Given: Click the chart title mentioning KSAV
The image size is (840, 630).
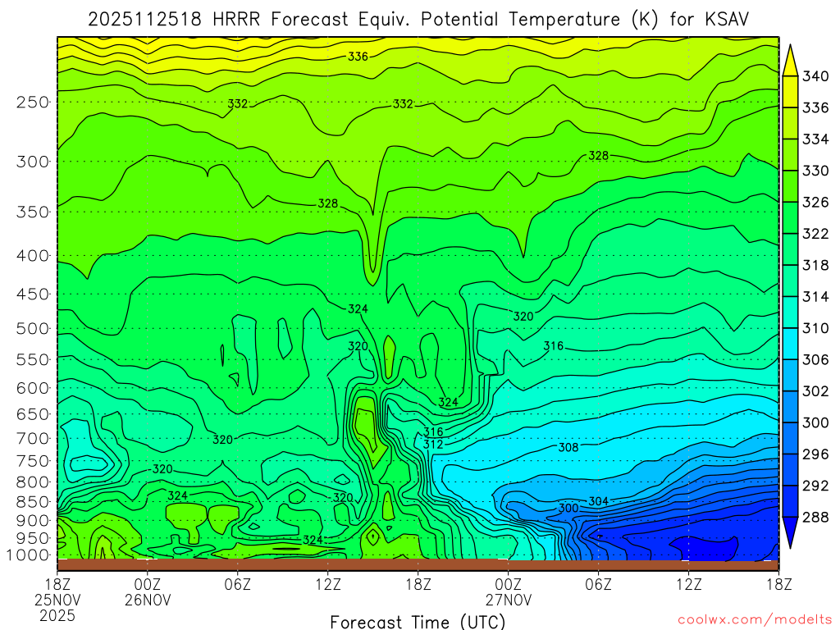Looking at the screenshot, I should (x=418, y=20).
